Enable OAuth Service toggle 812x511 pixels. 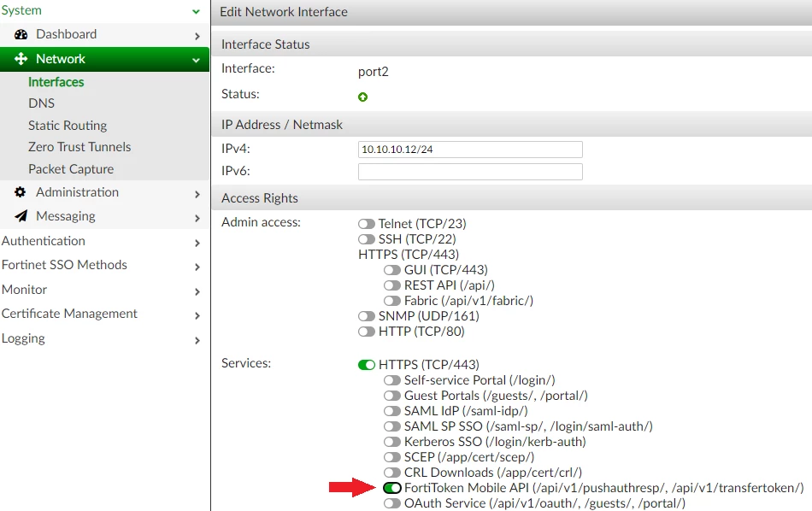pos(392,503)
